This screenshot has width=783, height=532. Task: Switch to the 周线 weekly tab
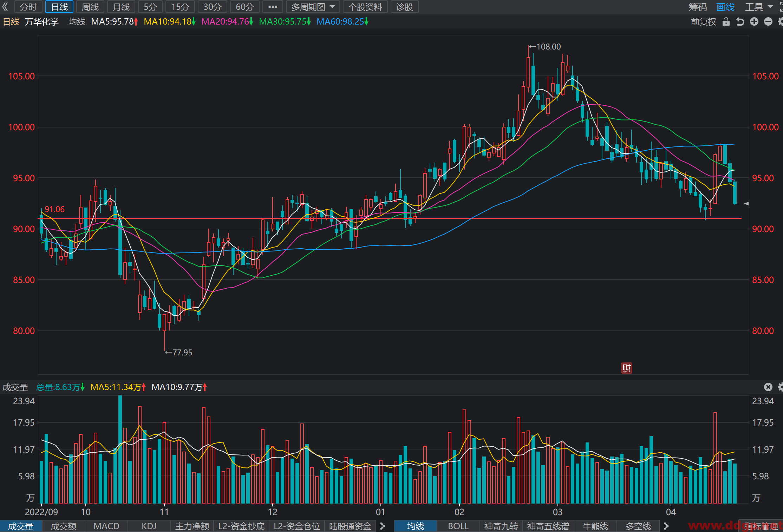click(90, 7)
